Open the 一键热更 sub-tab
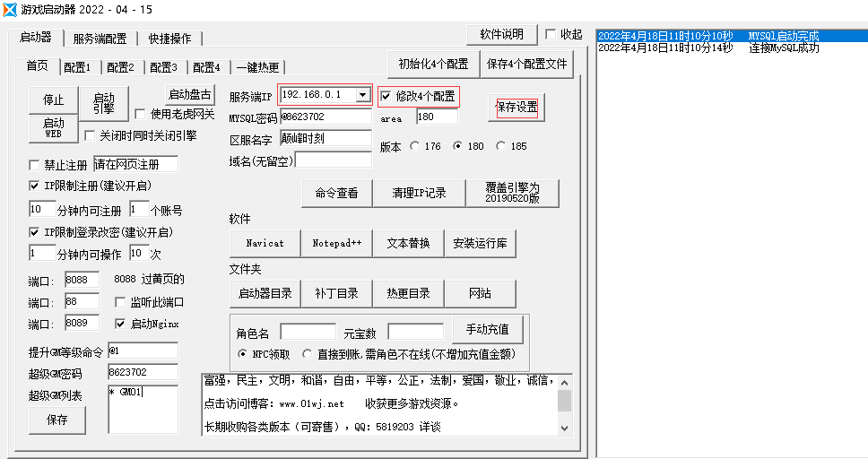Screen dimensions: 868x459 tap(258, 67)
